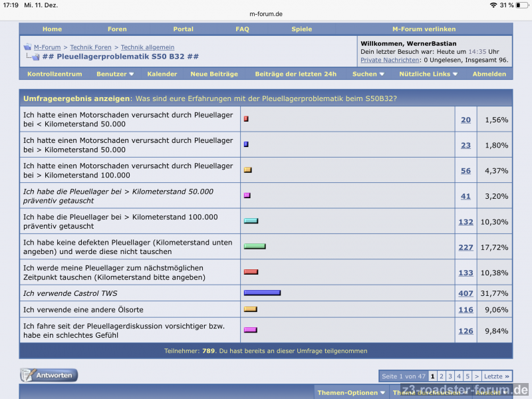
Task: Go to next page using the > arrow
Action: tap(477, 376)
